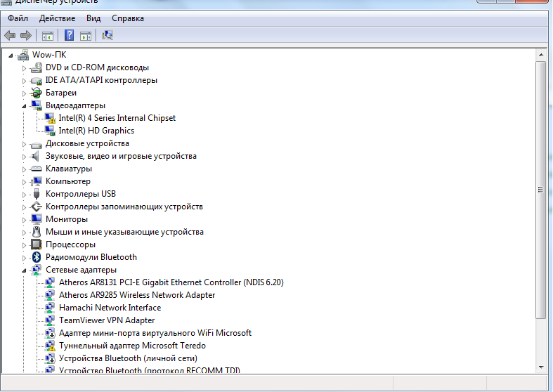Click the Видеоадаптеры category icon

point(37,105)
